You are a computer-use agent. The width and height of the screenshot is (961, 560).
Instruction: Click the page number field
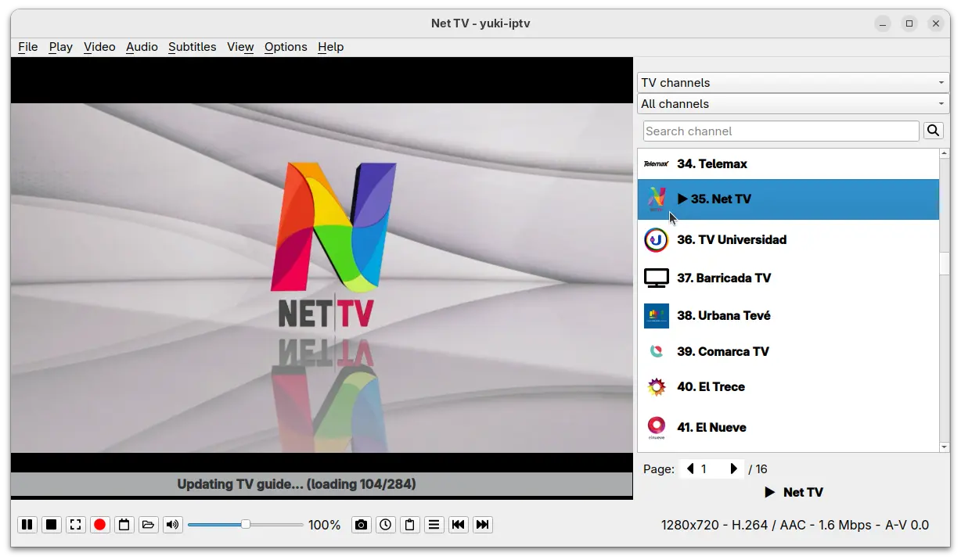[711, 469]
